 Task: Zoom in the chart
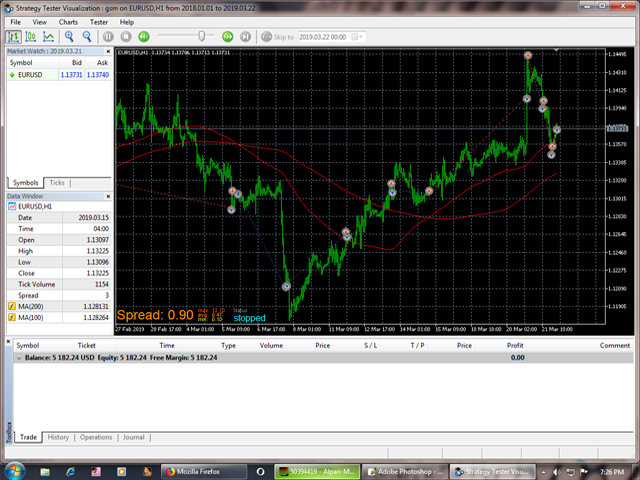click(x=69, y=37)
